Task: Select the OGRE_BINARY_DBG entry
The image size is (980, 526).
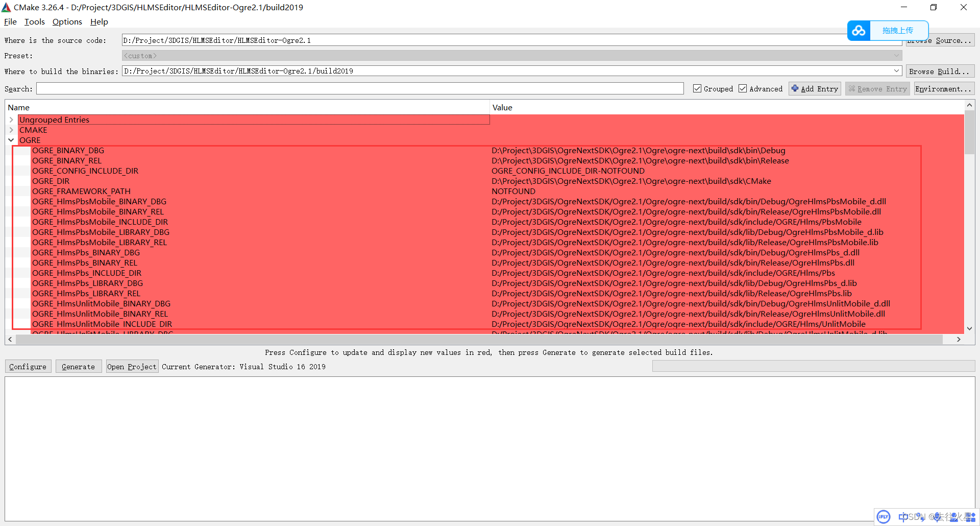Action: coord(68,150)
